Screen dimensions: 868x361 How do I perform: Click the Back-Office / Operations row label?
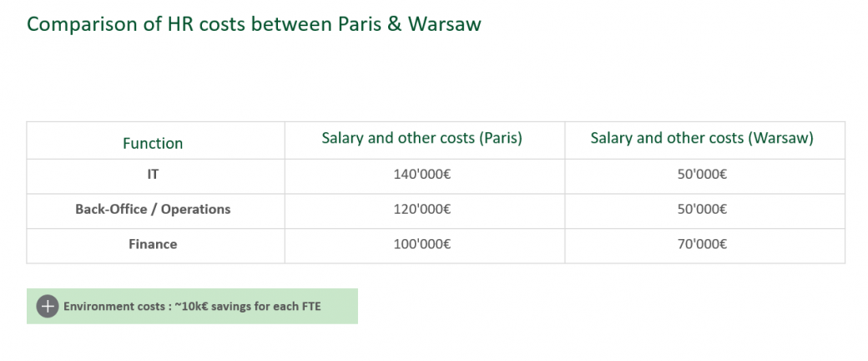(x=153, y=209)
